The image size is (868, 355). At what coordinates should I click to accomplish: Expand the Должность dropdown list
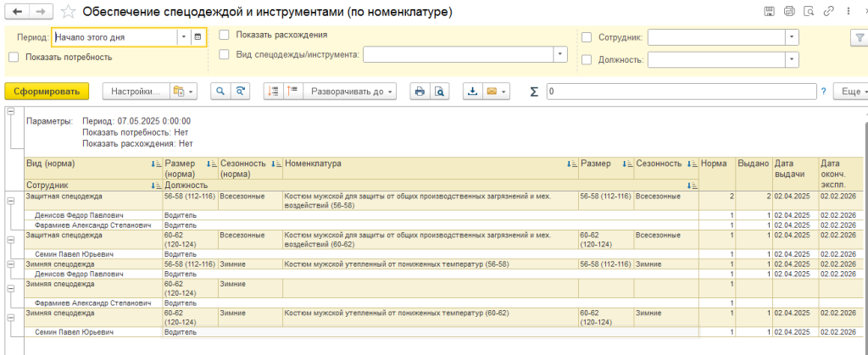[791, 59]
